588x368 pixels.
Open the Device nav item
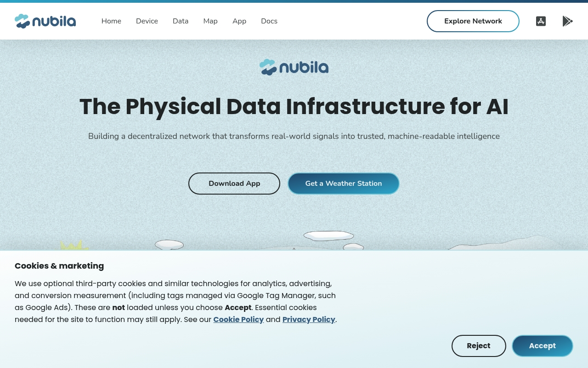click(x=147, y=21)
